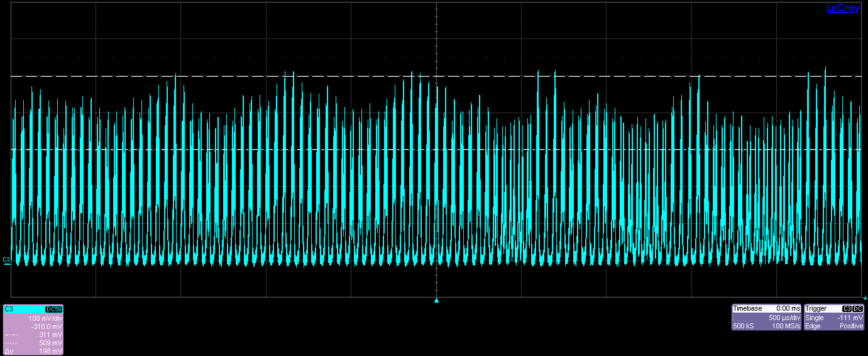Click the 500 kS sample count

click(x=743, y=326)
